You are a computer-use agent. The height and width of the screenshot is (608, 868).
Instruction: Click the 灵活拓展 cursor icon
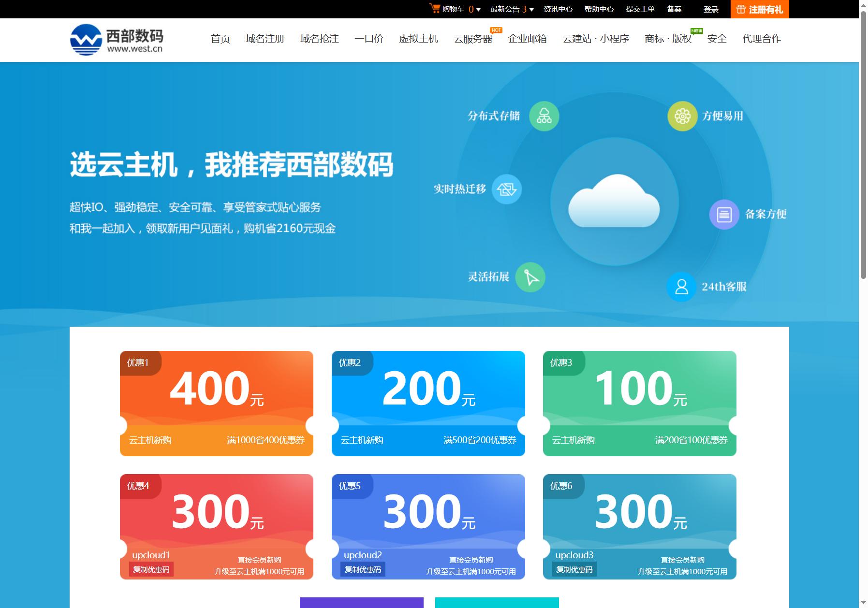click(530, 277)
